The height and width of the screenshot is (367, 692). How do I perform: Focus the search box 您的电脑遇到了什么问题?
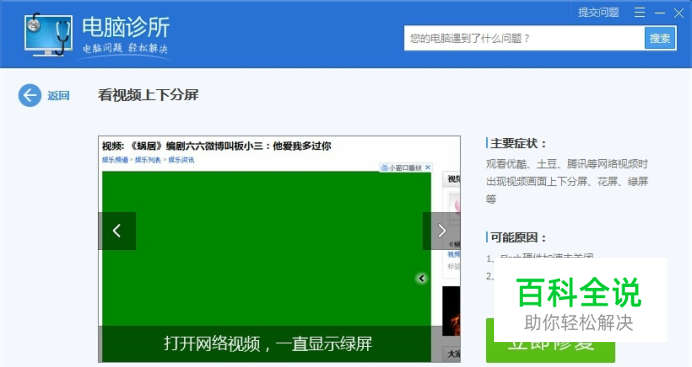[524, 38]
